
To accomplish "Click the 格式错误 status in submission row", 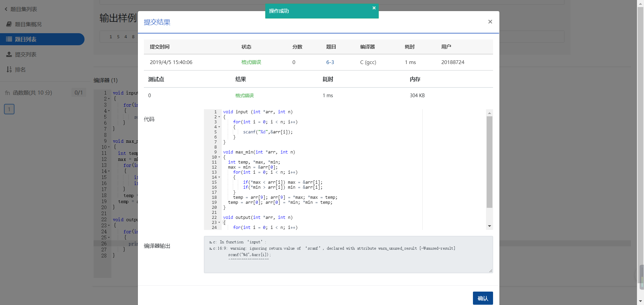I will pyautogui.click(x=251, y=62).
